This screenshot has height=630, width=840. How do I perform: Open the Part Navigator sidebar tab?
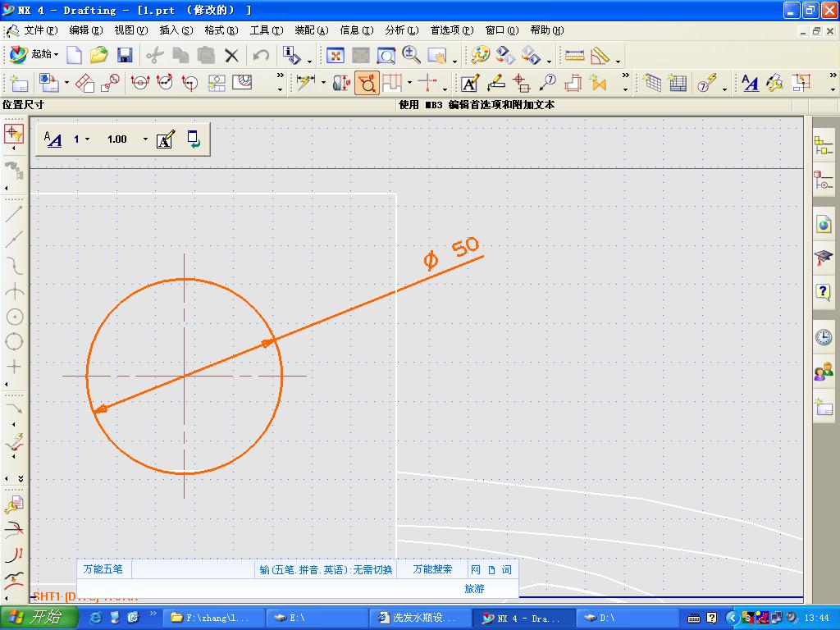click(824, 180)
